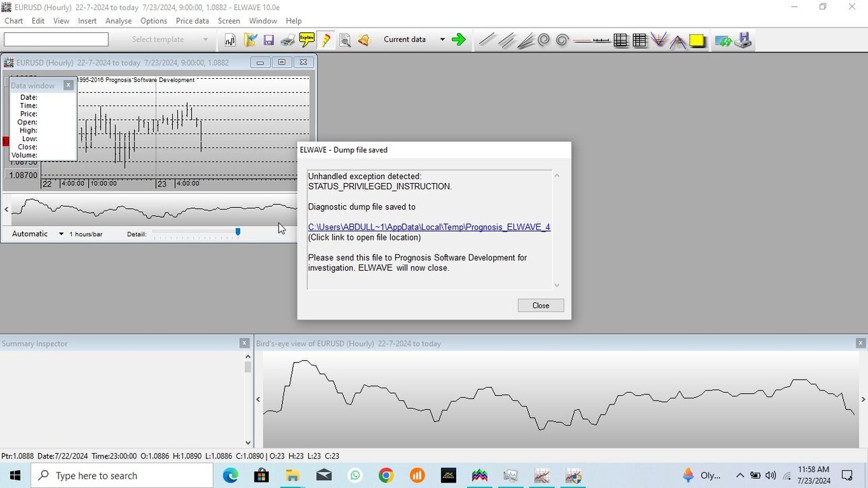Select the red dotted horizontal line tool
The height and width of the screenshot is (488, 868).
582,40
